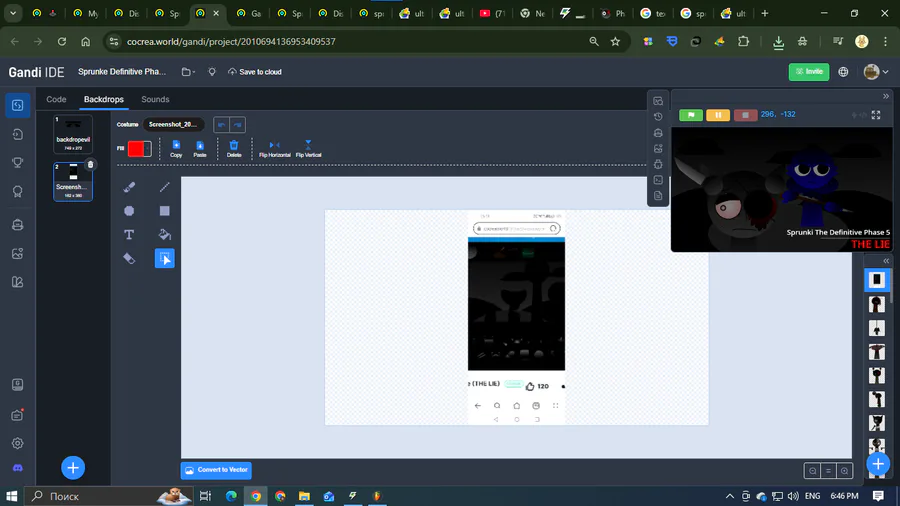Open the taskbar volume icon

[x=793, y=496]
